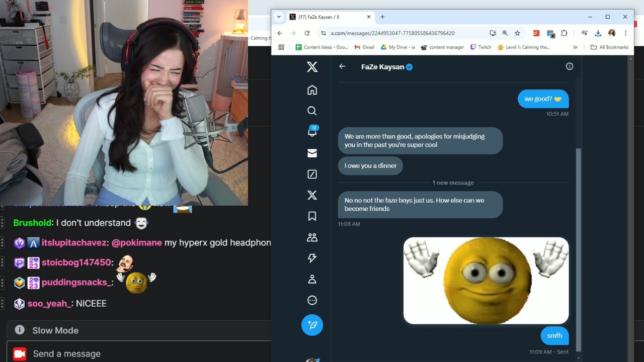Open Premium X icon in sidebar
This screenshot has height=362, width=644.
312,195
